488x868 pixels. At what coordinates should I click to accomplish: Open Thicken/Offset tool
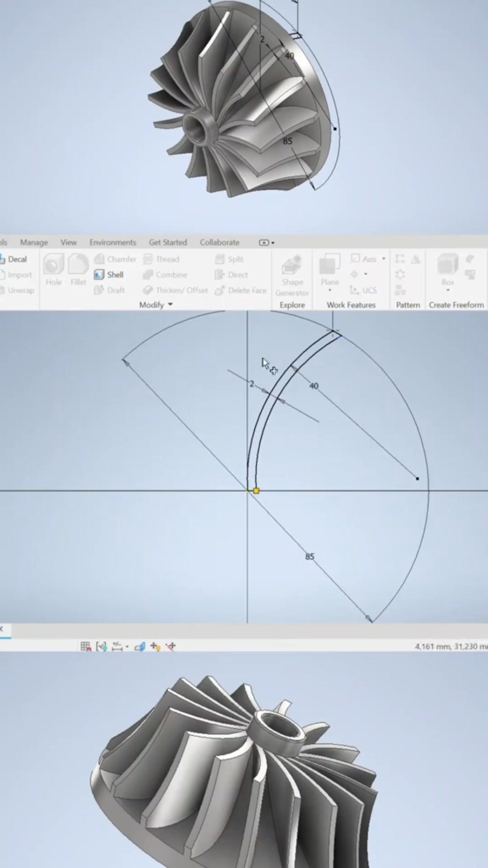coord(175,290)
